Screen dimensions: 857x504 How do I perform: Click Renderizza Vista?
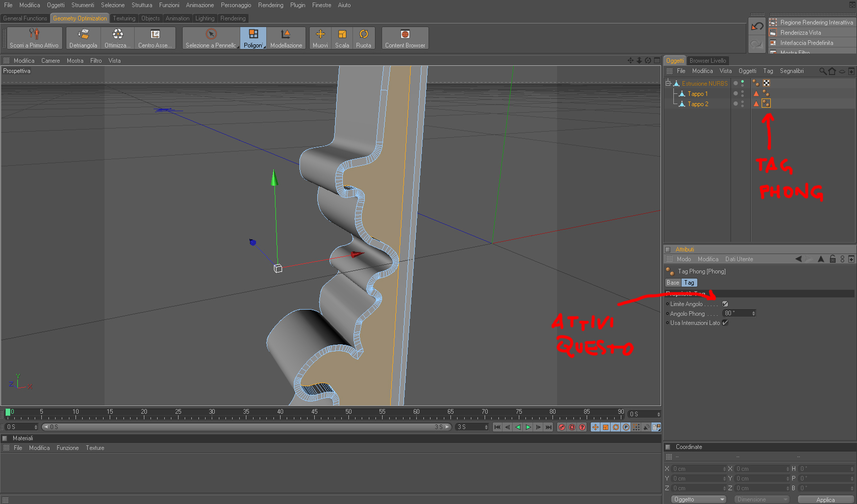[800, 33]
